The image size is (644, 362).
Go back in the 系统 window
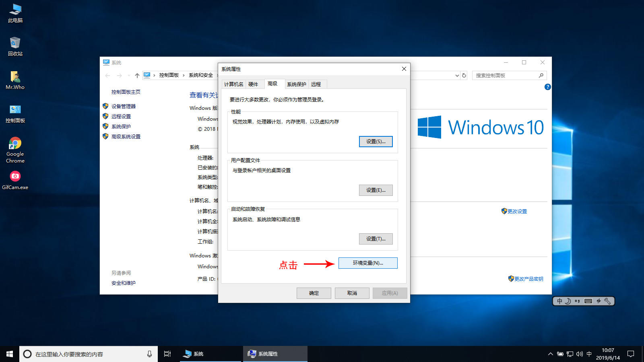point(107,75)
